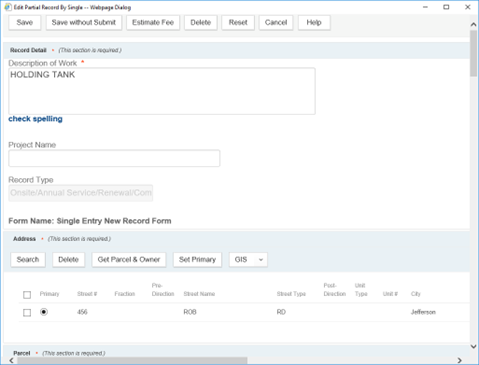Screen dimensions: 479x365
Task: Click the Street # column header
Action: pyautogui.click(x=87, y=294)
